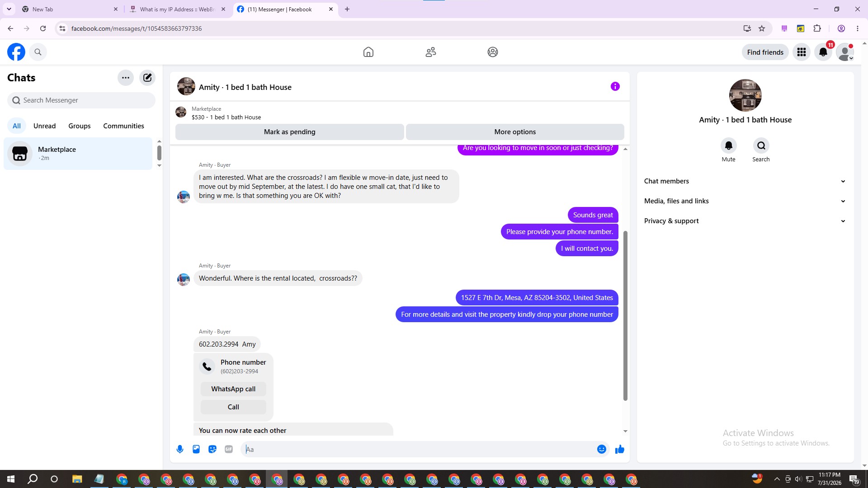Record a voice clip microphone icon

click(180, 449)
